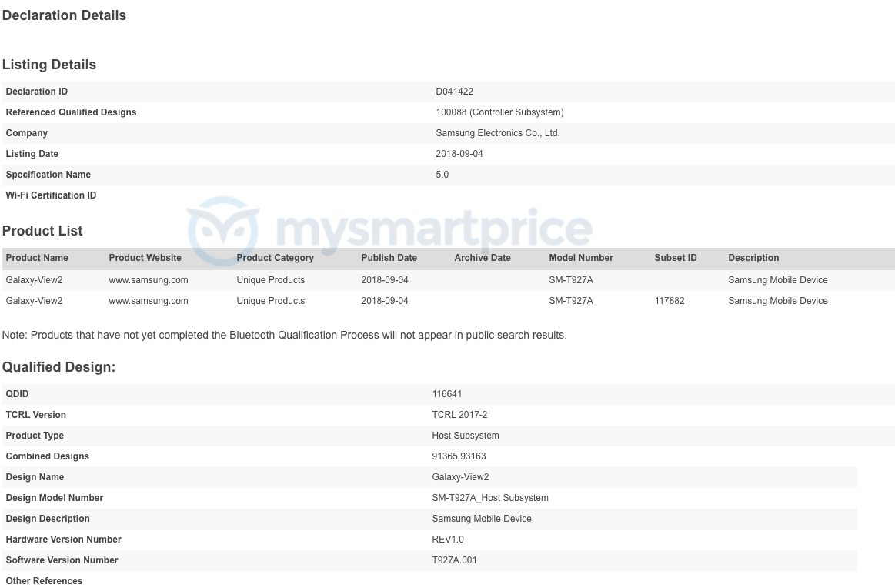
Task: Click the Subset ID value 117882
Action: pyautogui.click(x=670, y=301)
